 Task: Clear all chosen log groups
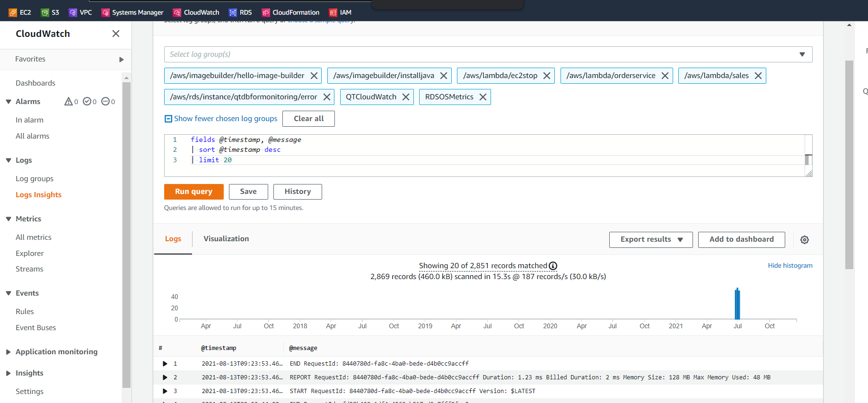click(308, 119)
